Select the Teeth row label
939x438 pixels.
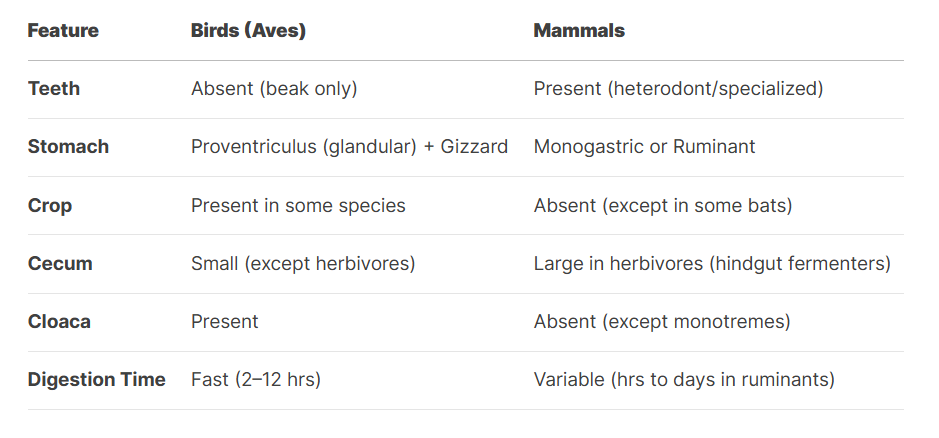pos(54,89)
